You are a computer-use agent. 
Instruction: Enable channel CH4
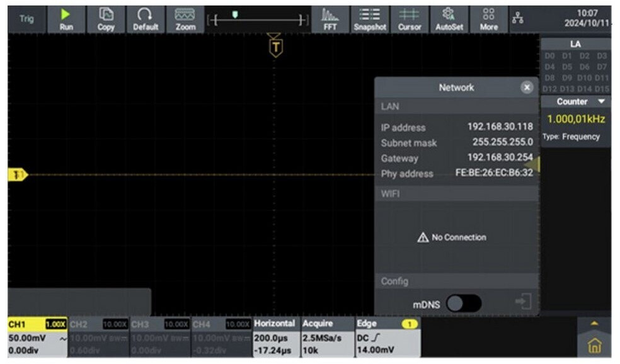[x=221, y=337]
